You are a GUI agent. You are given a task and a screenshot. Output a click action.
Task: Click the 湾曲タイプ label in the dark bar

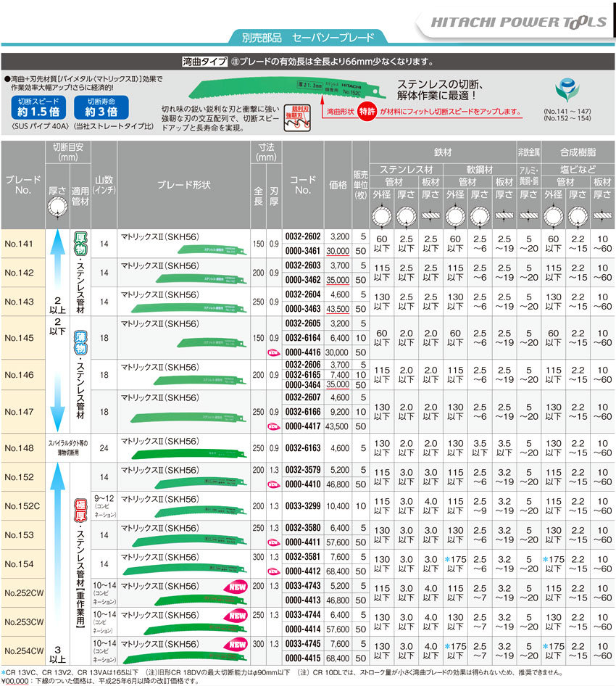tap(204, 62)
